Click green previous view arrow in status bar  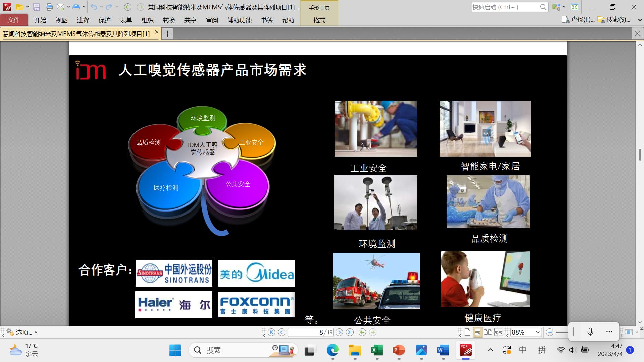pyautogui.click(x=362, y=332)
